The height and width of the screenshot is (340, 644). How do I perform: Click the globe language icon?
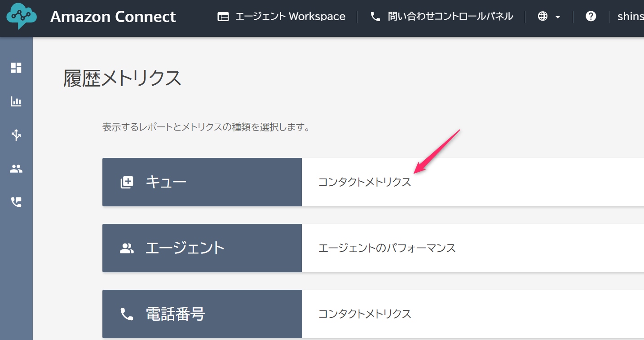[x=543, y=17]
